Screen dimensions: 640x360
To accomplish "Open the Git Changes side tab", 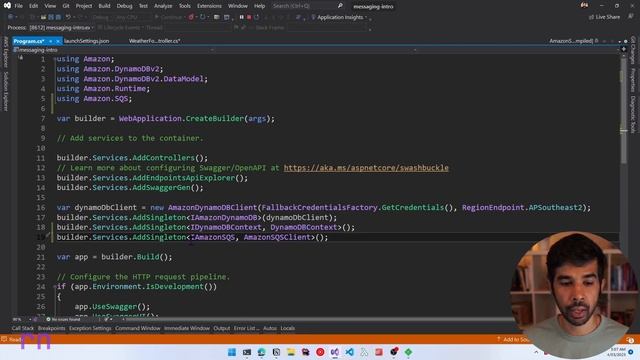I will tap(633, 50).
